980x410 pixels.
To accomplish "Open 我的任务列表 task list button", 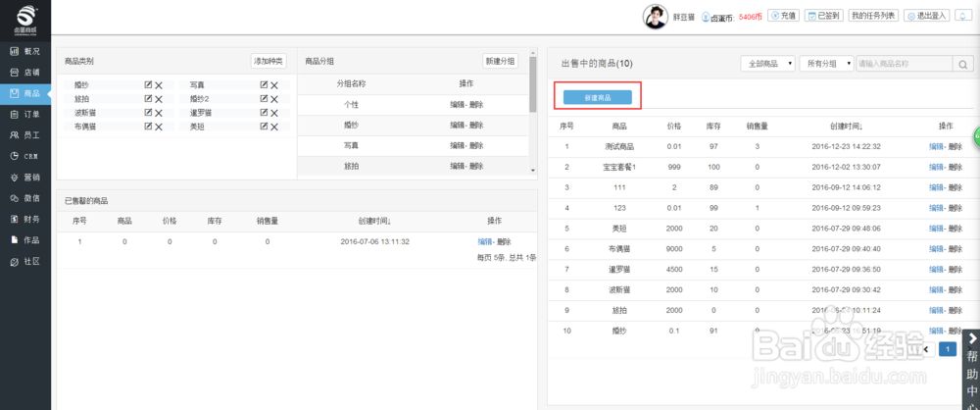I will tap(873, 16).
